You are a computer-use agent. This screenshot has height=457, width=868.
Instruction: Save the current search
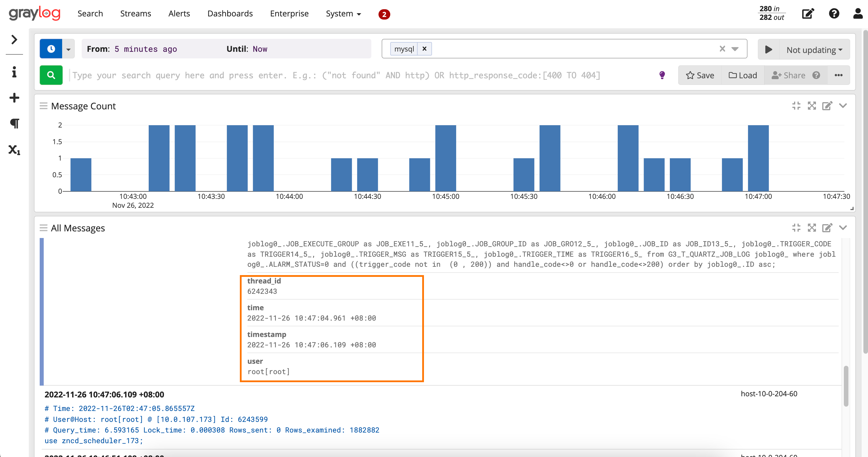point(700,75)
